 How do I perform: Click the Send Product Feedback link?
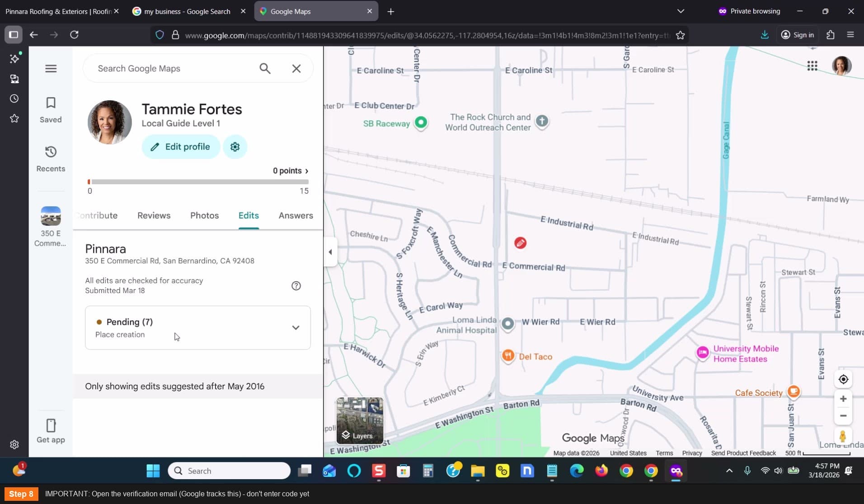click(x=743, y=453)
